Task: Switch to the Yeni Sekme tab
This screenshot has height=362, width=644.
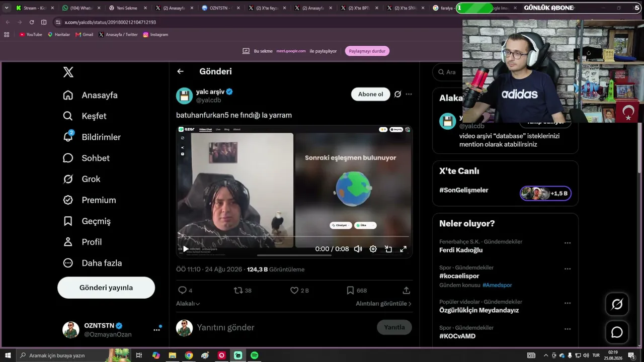Action: tap(126, 8)
